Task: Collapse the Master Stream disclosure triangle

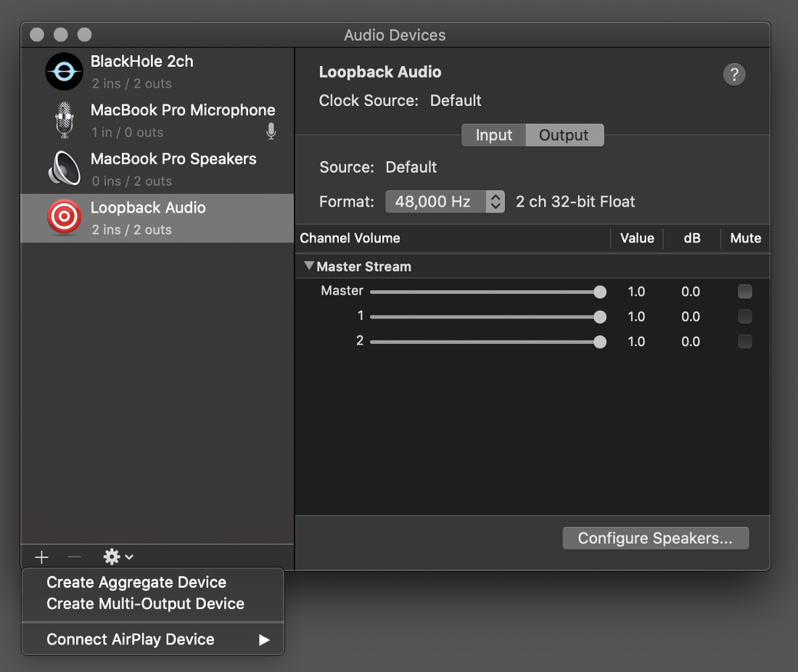Action: click(308, 266)
